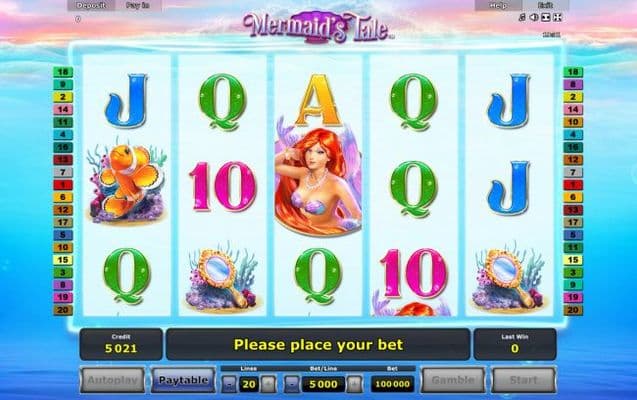Select payline 15 marker on right side
The width and height of the screenshot is (637, 400).
pos(573,260)
